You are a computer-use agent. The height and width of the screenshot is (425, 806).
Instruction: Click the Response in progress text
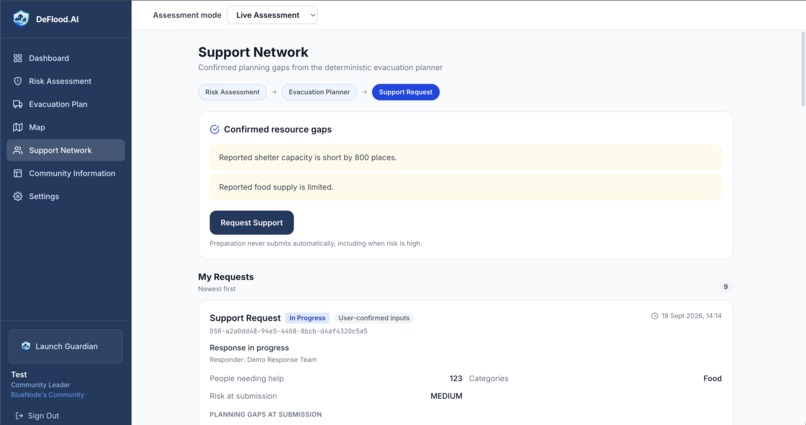point(249,348)
